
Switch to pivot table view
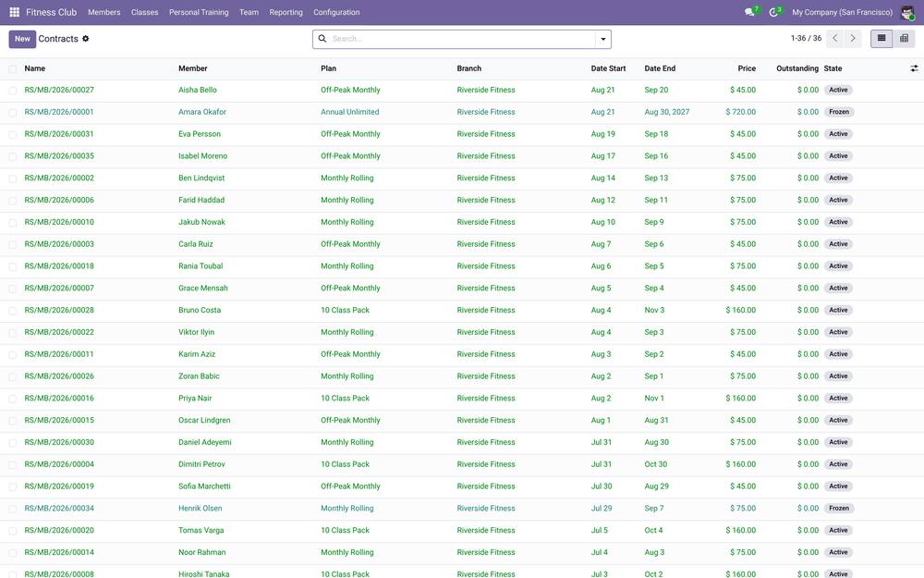pos(904,38)
